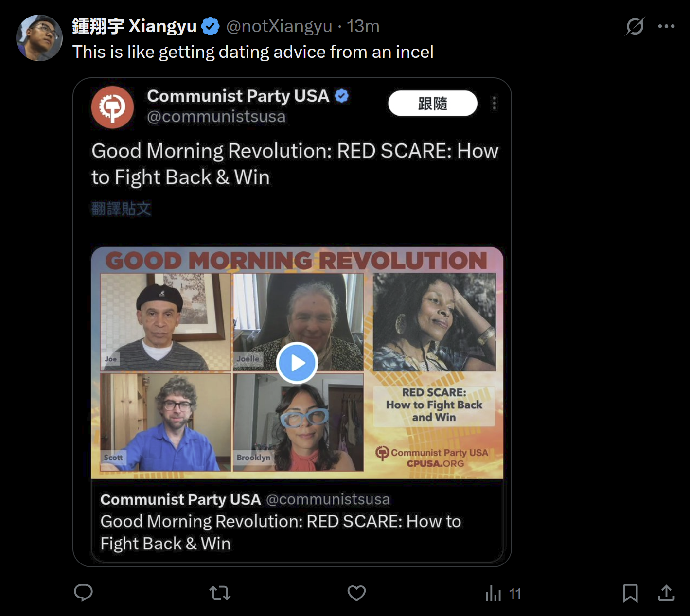The image size is (690, 616).
Task: Open the Grok circle-slash icon
Action: pos(635,26)
